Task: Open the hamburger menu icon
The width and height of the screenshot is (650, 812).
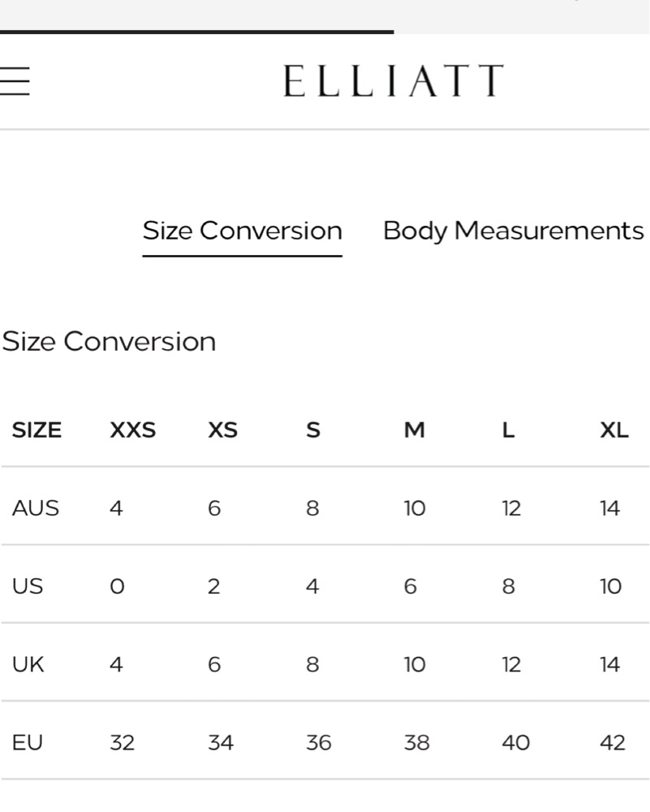Action: (x=15, y=80)
